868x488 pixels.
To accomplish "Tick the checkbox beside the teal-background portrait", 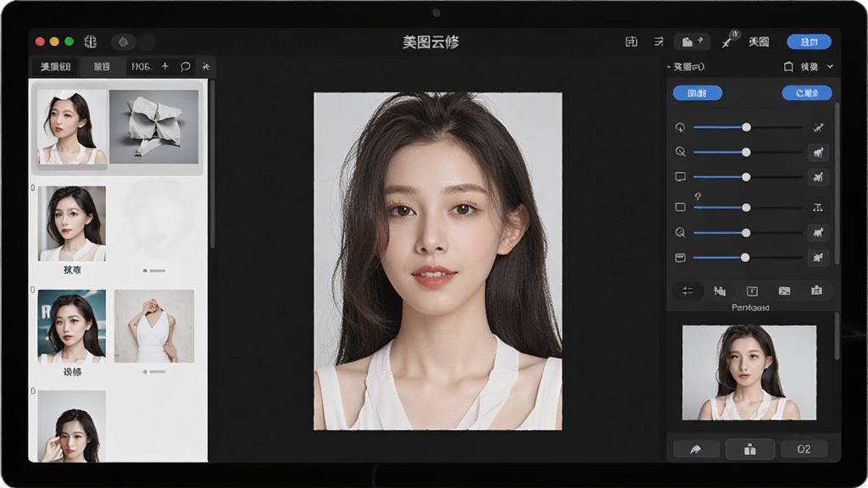I will tap(33, 290).
